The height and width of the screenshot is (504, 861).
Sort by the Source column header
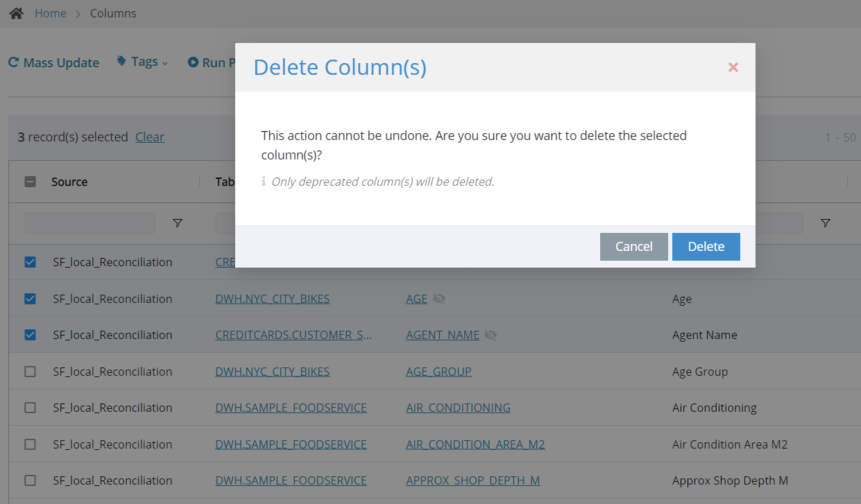pos(69,182)
